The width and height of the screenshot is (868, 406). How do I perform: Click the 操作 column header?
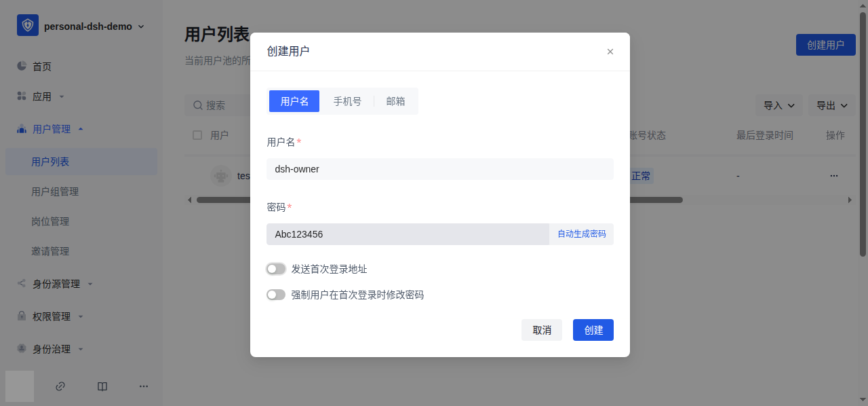(835, 135)
